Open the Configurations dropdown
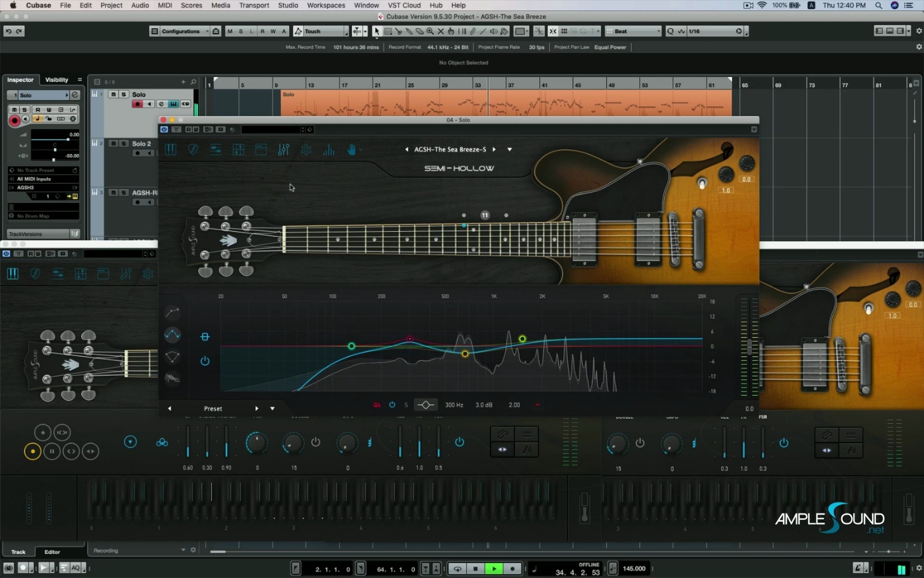The height and width of the screenshot is (578, 924). click(x=180, y=31)
